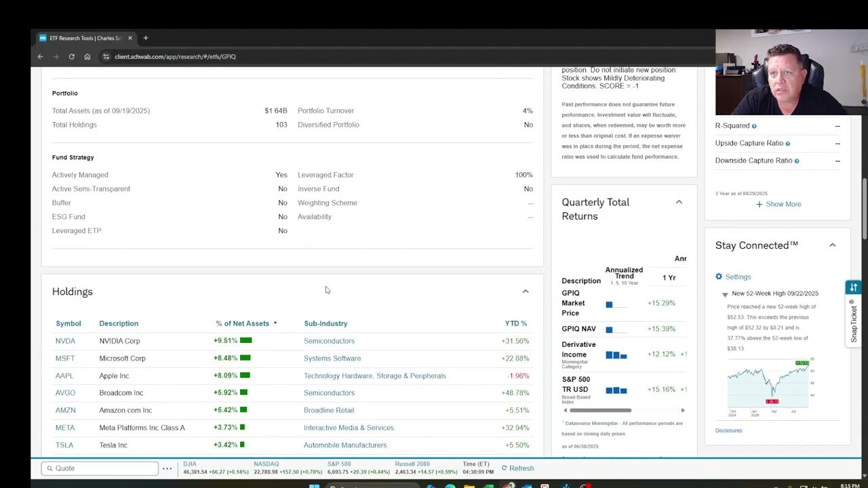Image resolution: width=868 pixels, height=488 pixels.
Task: Open Technology Hardware, Storage & Peripherals link
Action: point(375,376)
